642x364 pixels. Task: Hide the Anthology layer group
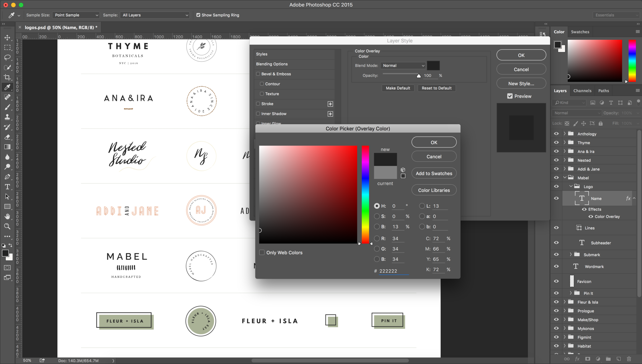pyautogui.click(x=556, y=134)
